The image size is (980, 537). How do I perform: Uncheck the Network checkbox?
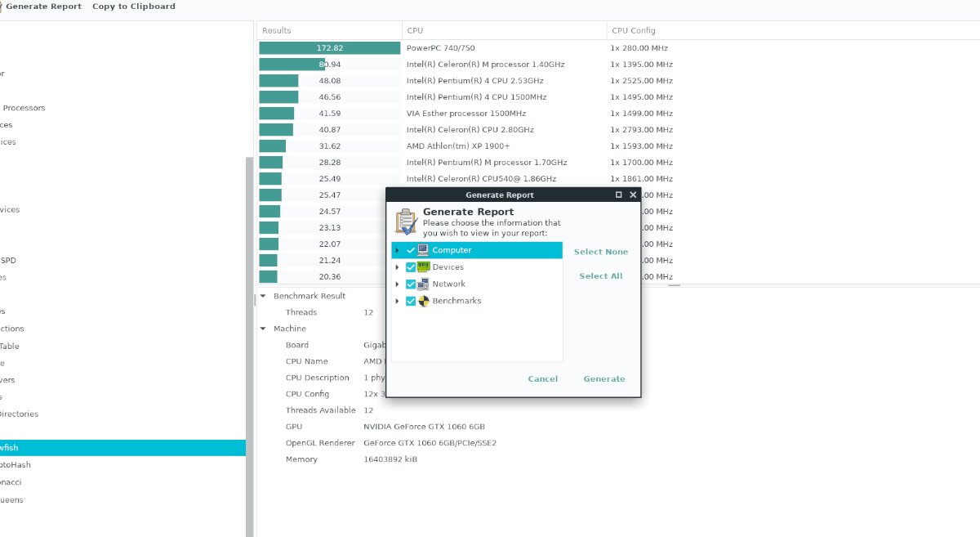[x=411, y=284]
